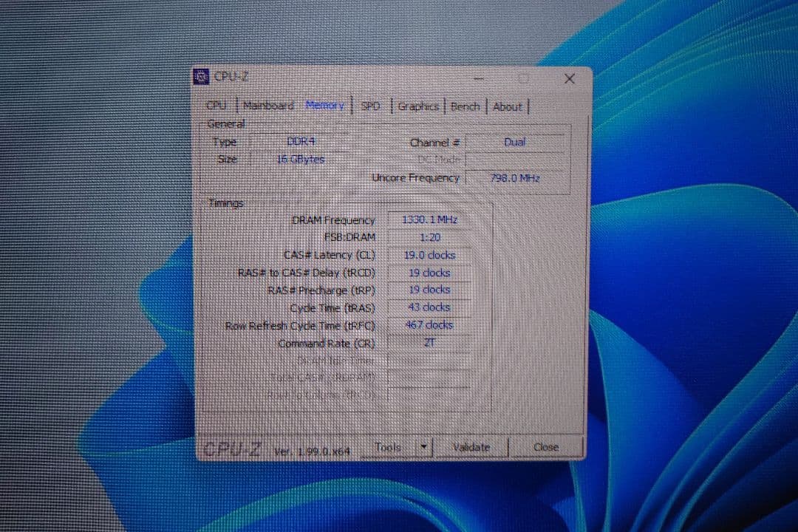Click the Command Rate value 2T
The height and width of the screenshot is (532, 798).
pos(427,343)
